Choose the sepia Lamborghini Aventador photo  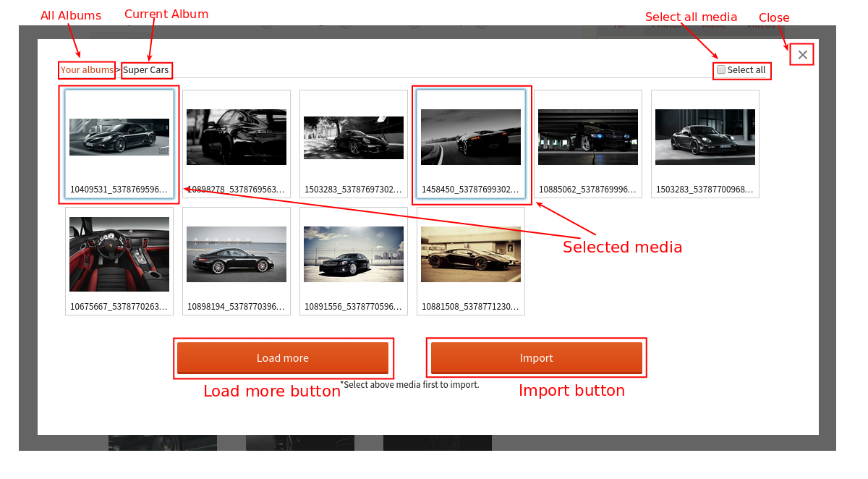471,254
